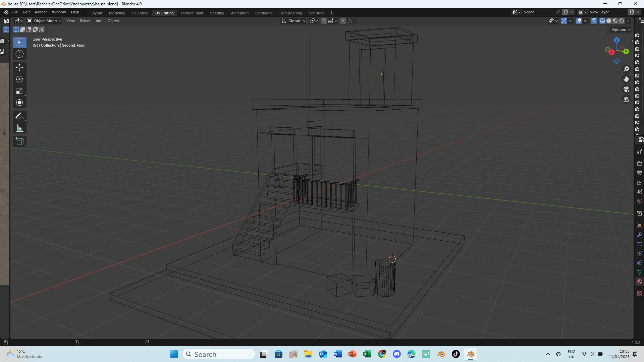Open the viewport shading options arrow
This screenshot has height=362, width=644.
point(628,21)
